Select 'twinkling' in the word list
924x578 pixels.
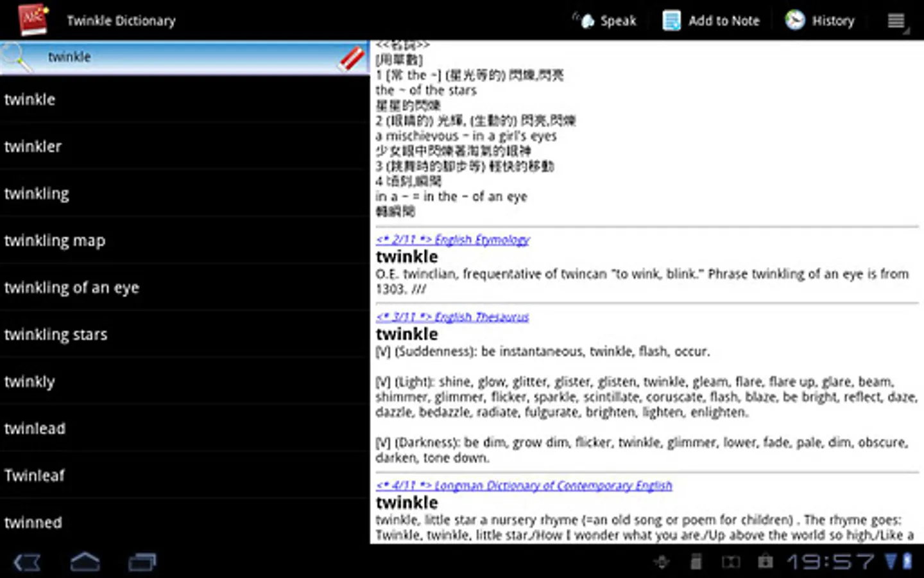(x=184, y=193)
